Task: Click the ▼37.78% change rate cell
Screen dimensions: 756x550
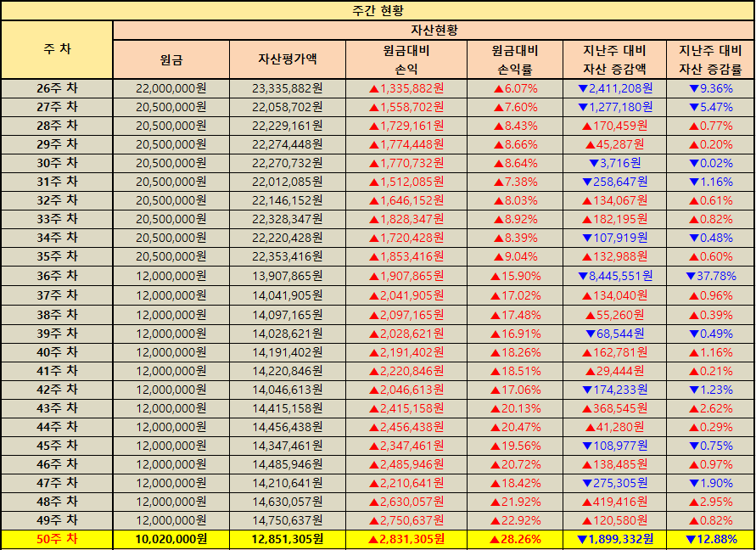Action: click(x=710, y=276)
